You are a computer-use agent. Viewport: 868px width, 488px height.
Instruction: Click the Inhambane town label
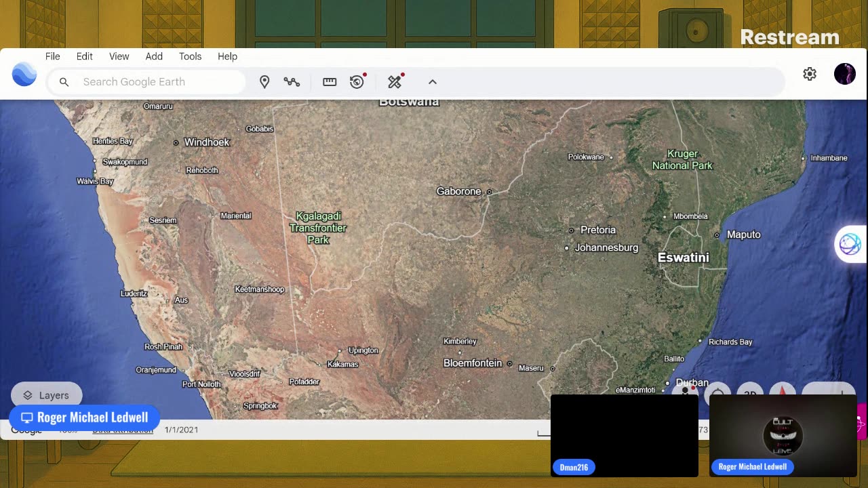tap(829, 158)
